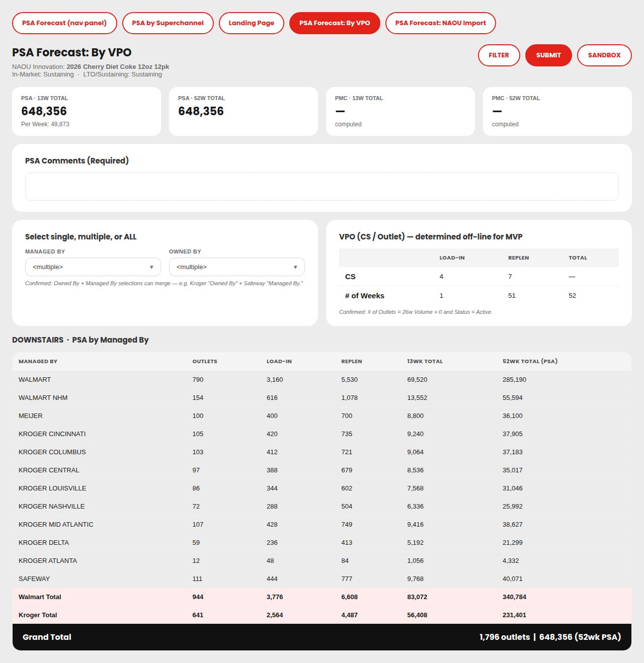Image resolution: width=644 pixels, height=663 pixels.
Task: Go to the Landing Page tab
Action: pos(252,23)
